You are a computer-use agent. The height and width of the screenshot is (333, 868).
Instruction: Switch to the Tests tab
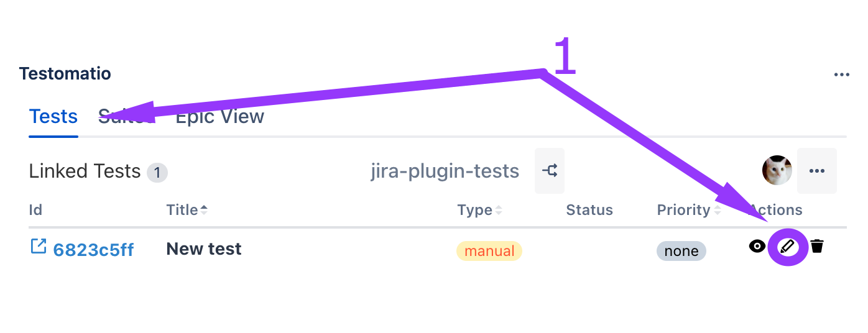53,117
